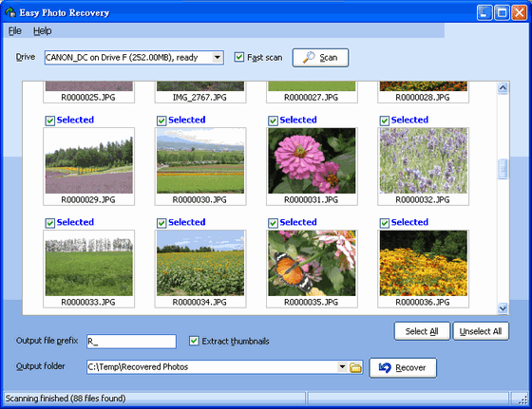This screenshot has height=409, width=532.
Task: Open the File menu
Action: click(15, 30)
